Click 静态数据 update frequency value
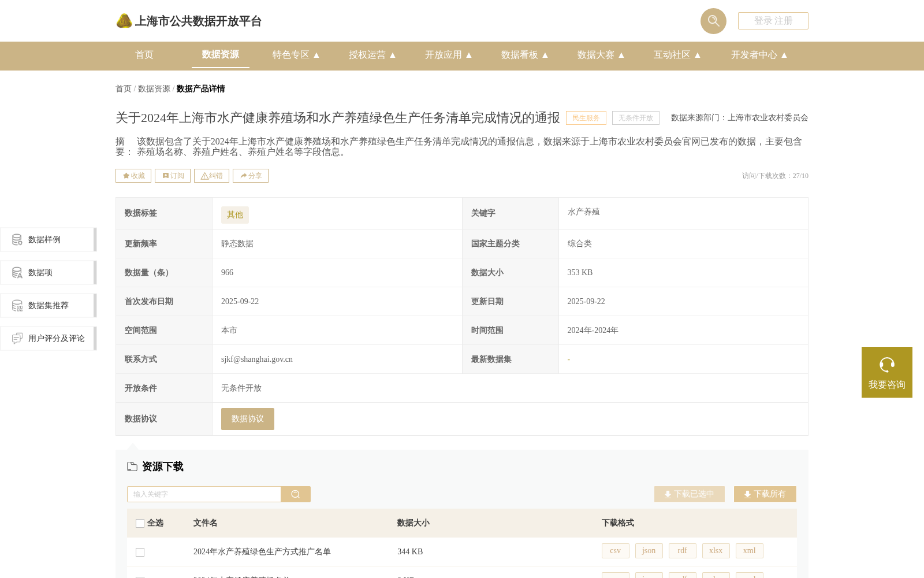The image size is (924, 578). 237,244
